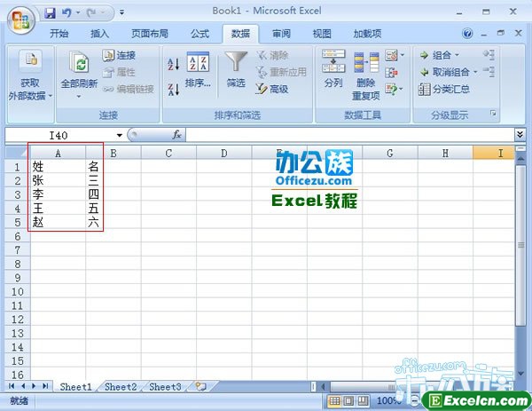532x411 pixels.
Task: Expand 获取外部数据 menu
Action: [30, 76]
